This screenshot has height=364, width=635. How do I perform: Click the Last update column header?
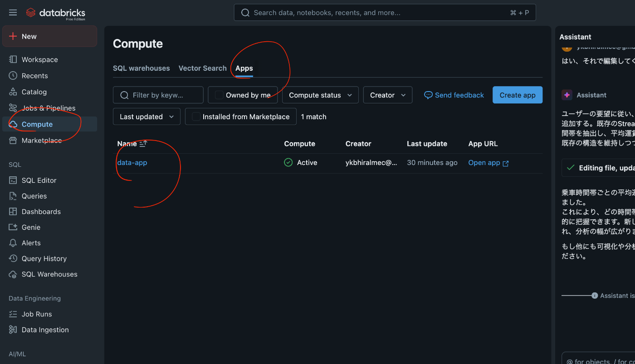[x=427, y=144]
